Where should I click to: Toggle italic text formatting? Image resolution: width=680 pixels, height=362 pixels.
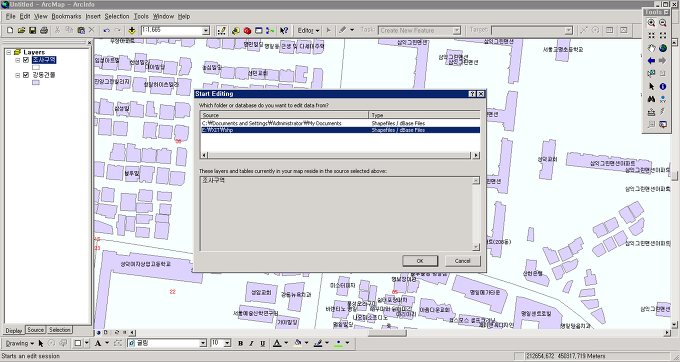point(252,343)
